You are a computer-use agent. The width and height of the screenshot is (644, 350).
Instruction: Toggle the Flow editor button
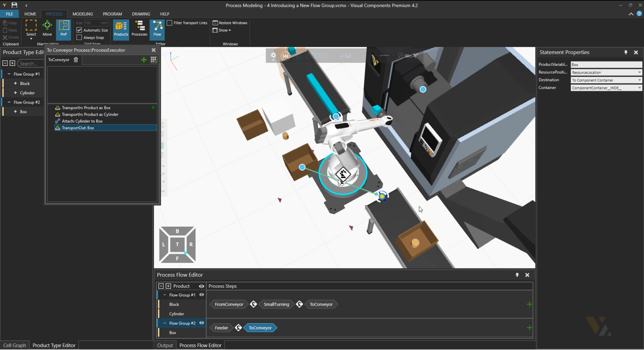point(157,28)
